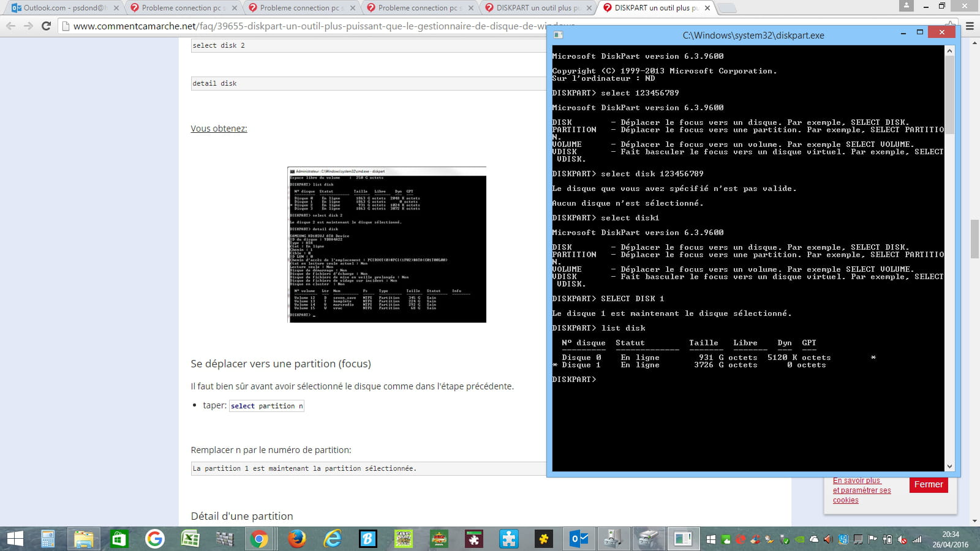This screenshot has width=980, height=551.
Task: Click the 'Se déplacer vers une partition (focus)' heading
Action: tap(281, 364)
